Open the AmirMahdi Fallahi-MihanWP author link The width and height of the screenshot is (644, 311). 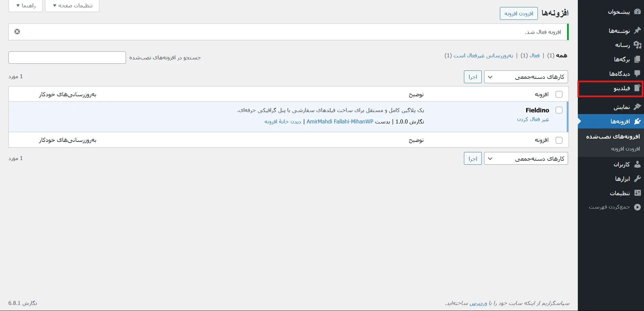pyautogui.click(x=340, y=121)
